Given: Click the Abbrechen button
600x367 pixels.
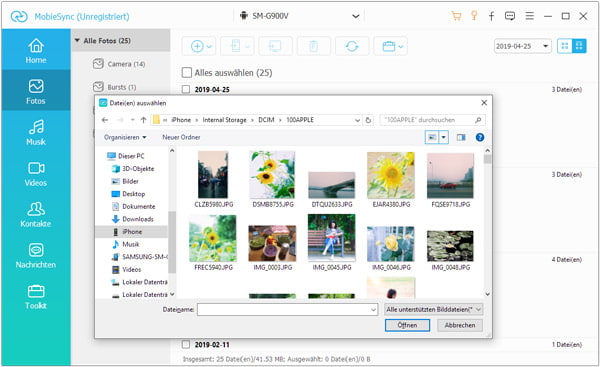Looking at the screenshot, I should (x=460, y=325).
